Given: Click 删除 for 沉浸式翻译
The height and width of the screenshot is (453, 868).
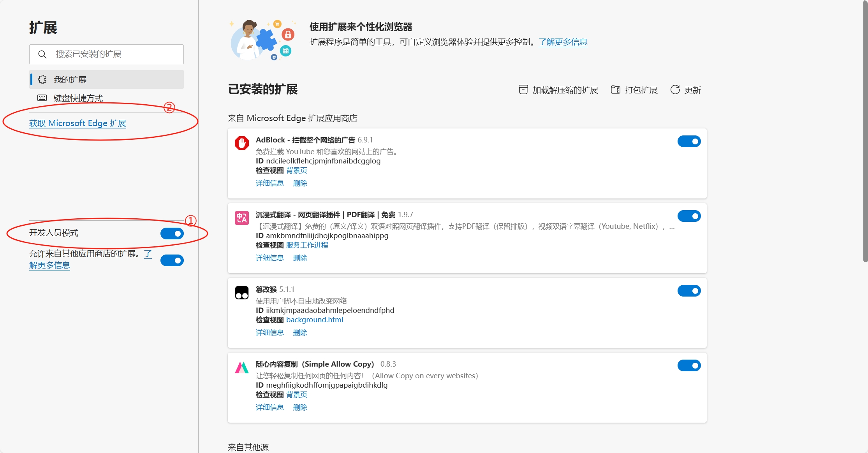Looking at the screenshot, I should coord(300,258).
